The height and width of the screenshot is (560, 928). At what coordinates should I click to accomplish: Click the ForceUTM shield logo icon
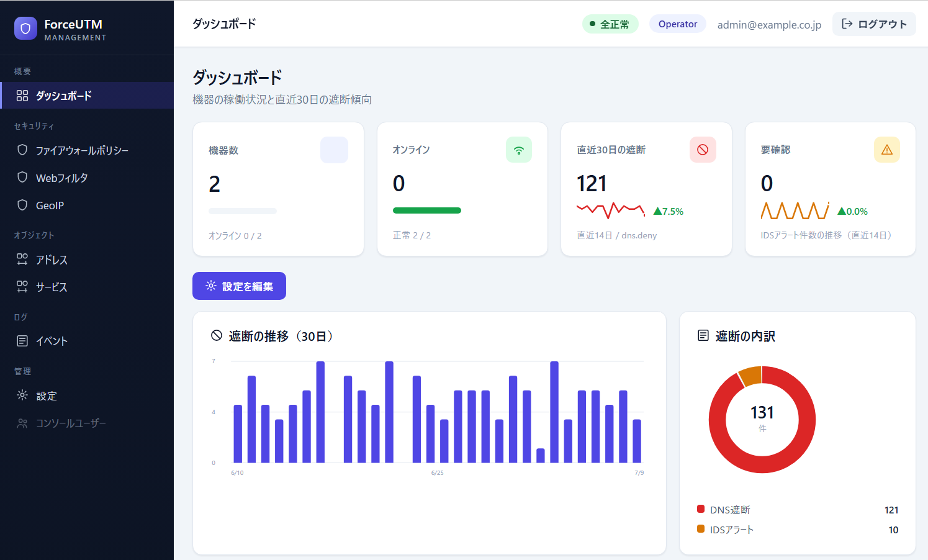(x=25, y=29)
